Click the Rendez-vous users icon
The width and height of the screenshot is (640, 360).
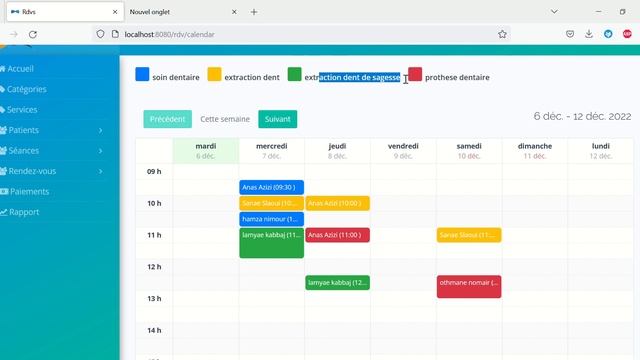(x=3, y=171)
